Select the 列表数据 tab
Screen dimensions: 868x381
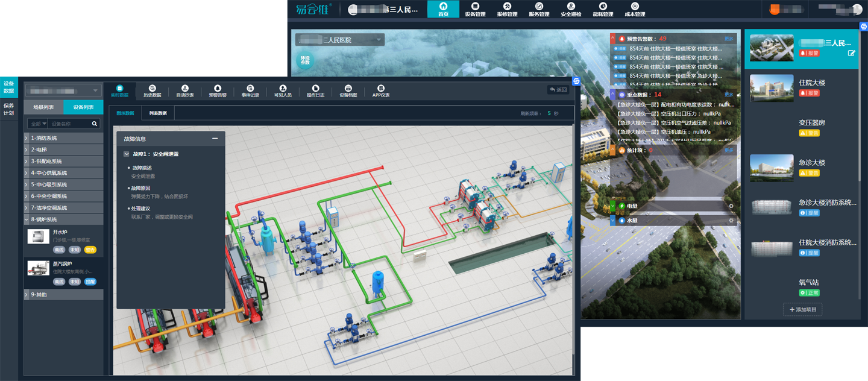click(x=158, y=113)
